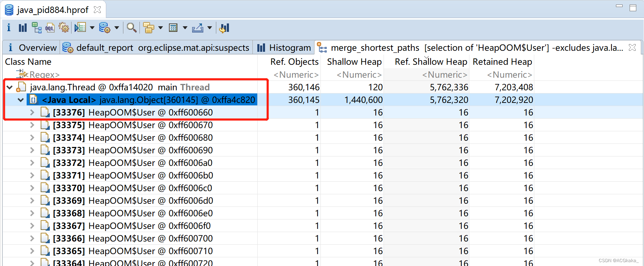This screenshot has height=266, width=644.
Task: Click the merge_shortest_paths tab icon
Action: (x=322, y=47)
